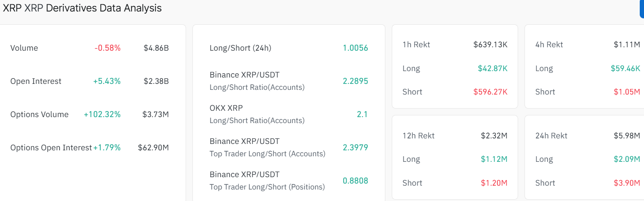This screenshot has height=201, width=644.
Task: Select the 4h Long $59.46K amount
Action: point(625,69)
